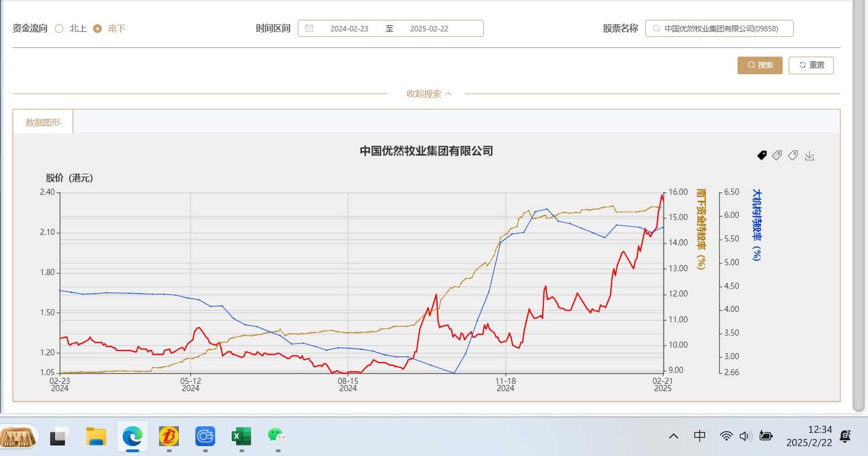Open the do-not-disturb notification bell
The width and height of the screenshot is (868, 456).
(x=845, y=436)
